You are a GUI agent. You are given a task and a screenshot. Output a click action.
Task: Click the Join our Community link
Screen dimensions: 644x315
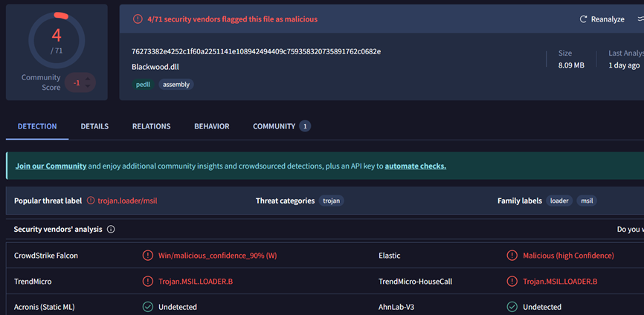click(51, 166)
